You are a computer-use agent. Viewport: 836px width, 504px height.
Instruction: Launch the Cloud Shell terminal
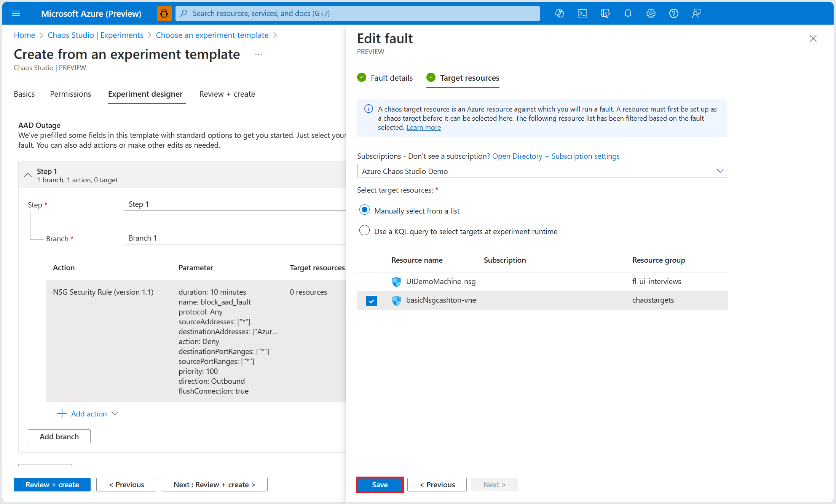coord(582,13)
